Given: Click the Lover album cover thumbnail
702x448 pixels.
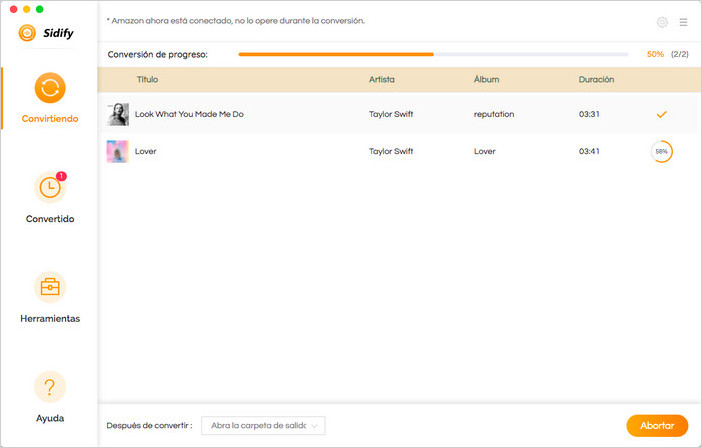Looking at the screenshot, I should [x=118, y=151].
